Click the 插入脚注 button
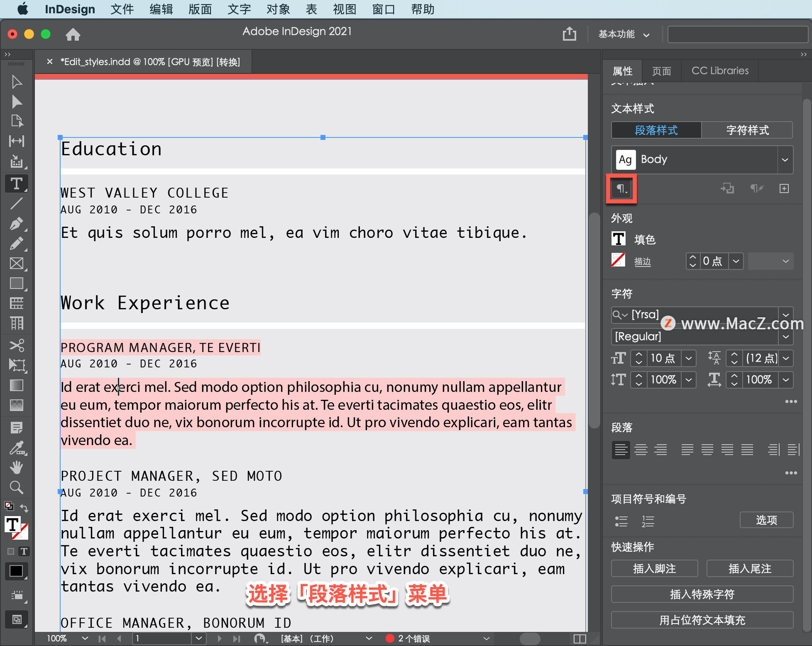812x646 pixels. point(654,569)
